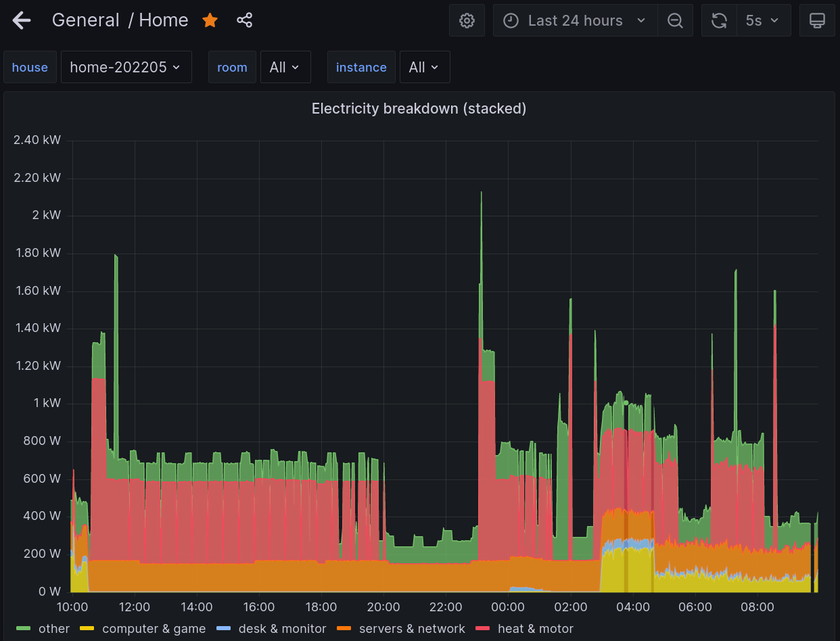Expand the room variable dropdown
Screen dimensions: 840x641
click(x=285, y=67)
